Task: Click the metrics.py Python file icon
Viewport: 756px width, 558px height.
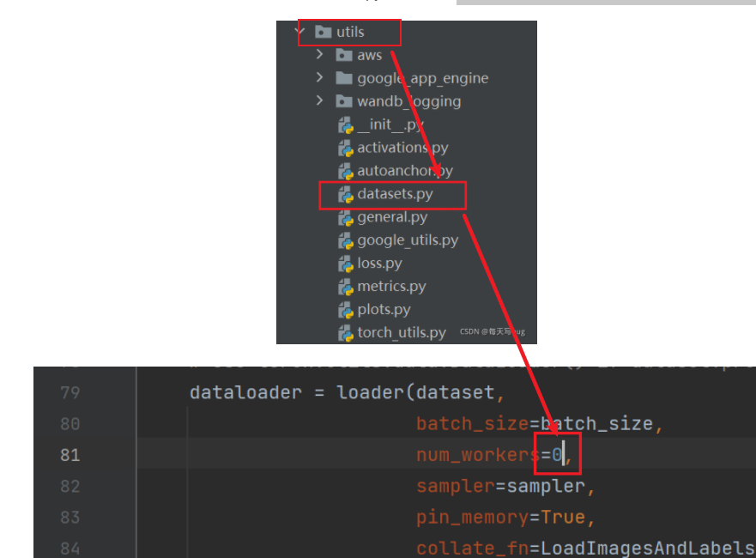Action: pos(346,288)
